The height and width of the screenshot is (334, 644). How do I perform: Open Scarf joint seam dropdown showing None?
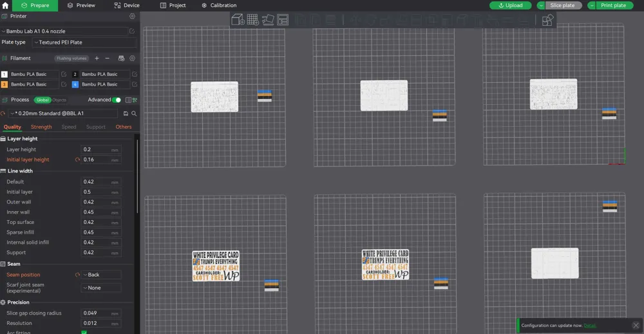pyautogui.click(x=101, y=288)
